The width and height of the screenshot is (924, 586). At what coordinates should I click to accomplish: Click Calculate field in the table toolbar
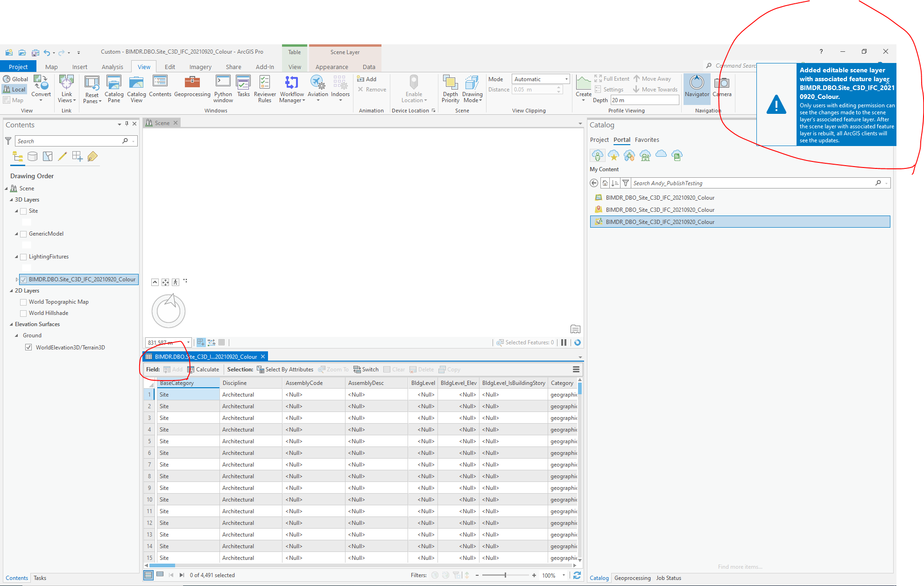(203, 370)
